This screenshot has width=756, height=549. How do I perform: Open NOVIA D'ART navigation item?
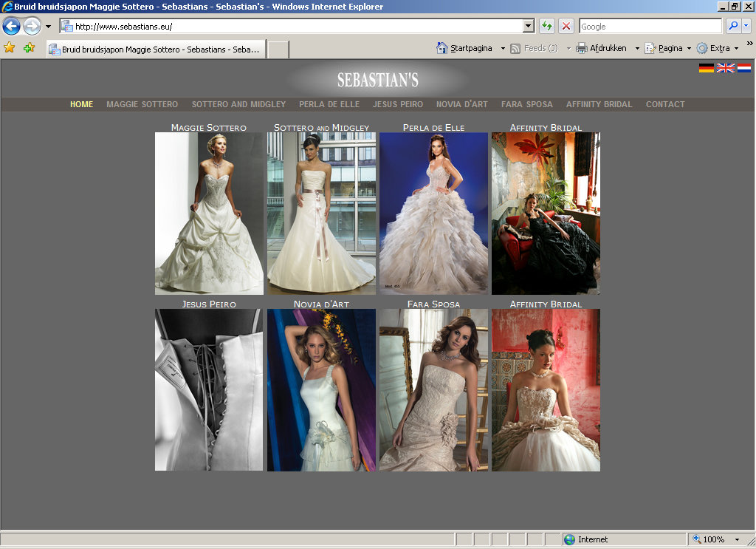tap(462, 104)
